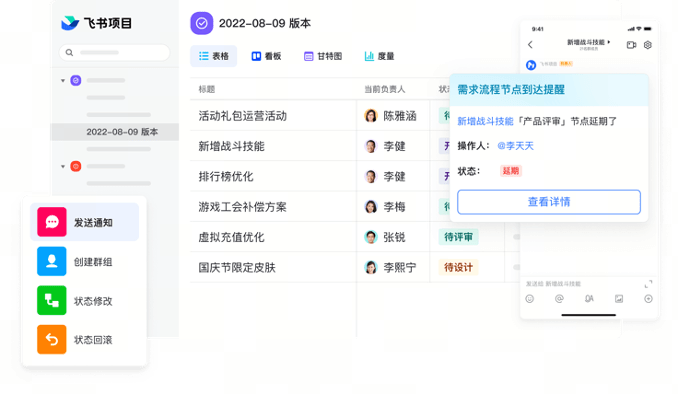
Task: Click the sidebar search input field
Action: (x=114, y=53)
